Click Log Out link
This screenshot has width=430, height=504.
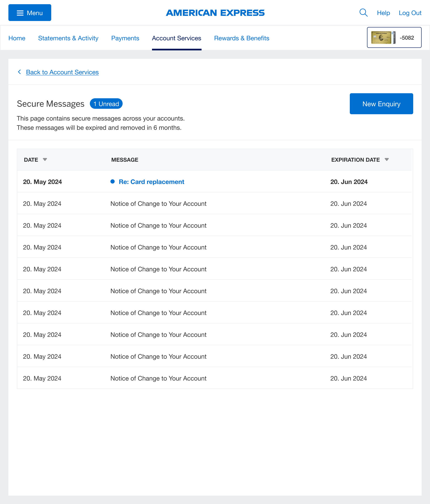pos(410,13)
